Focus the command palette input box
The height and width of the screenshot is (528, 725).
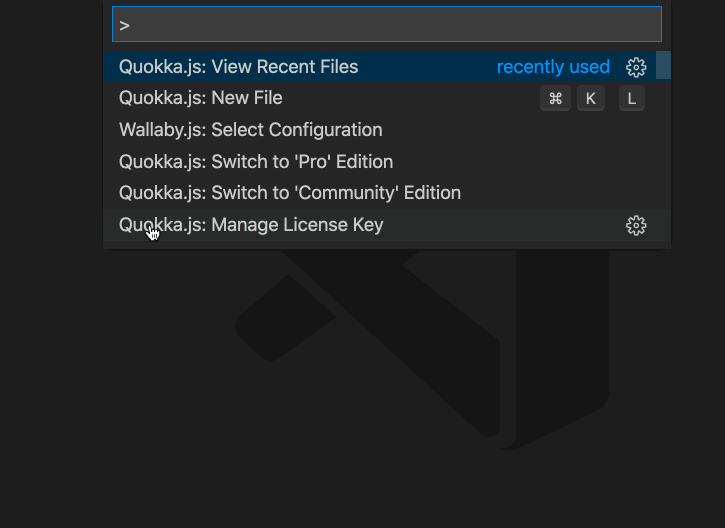click(387, 24)
